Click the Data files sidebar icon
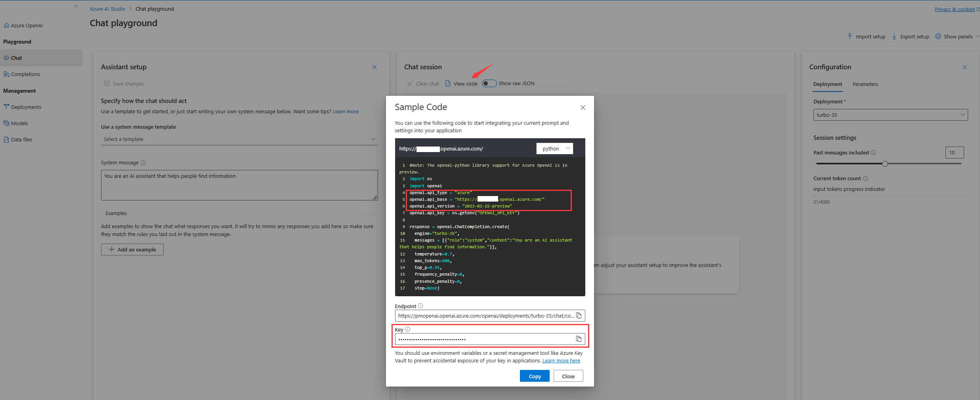 tap(6, 139)
